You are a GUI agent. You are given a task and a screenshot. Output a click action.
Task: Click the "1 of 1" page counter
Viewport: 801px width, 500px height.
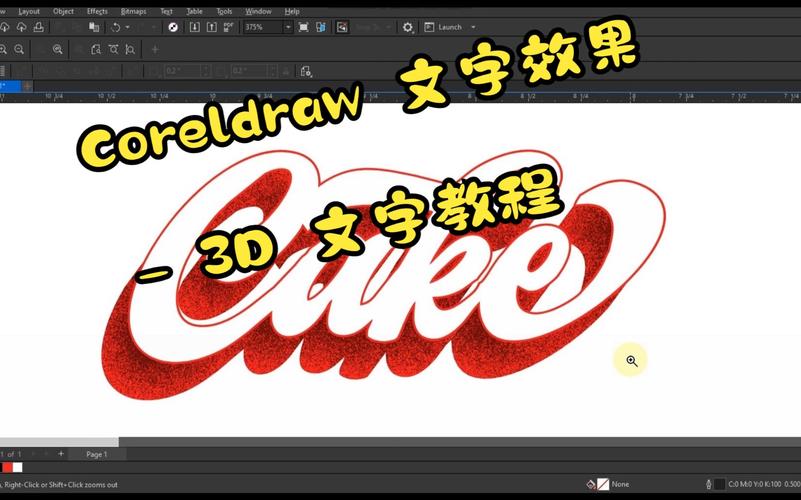pos(11,454)
